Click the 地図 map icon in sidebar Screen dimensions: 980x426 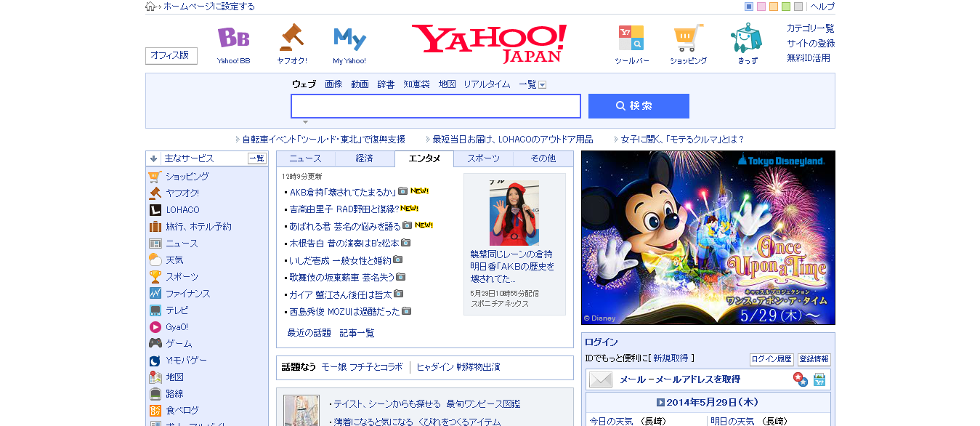pos(155,377)
